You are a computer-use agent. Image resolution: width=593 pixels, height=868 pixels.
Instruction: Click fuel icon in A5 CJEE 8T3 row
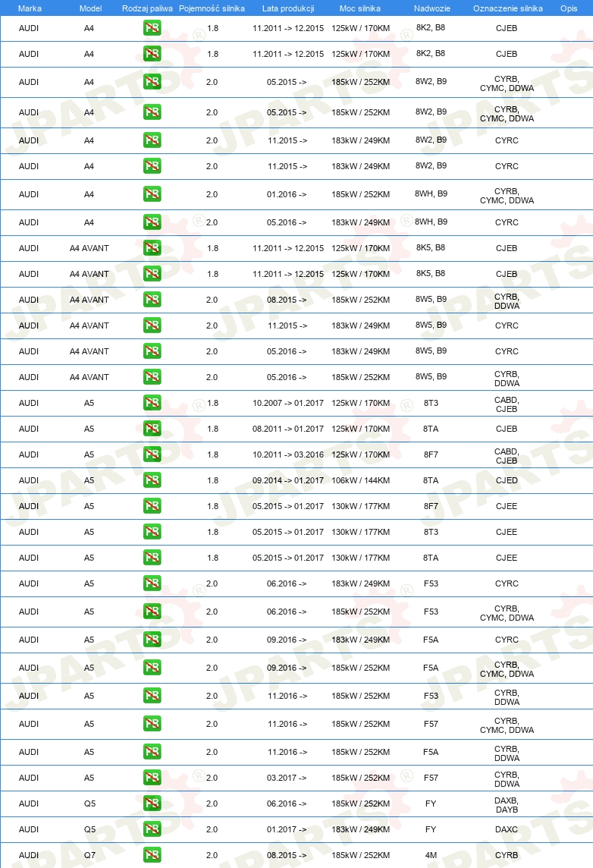152,533
